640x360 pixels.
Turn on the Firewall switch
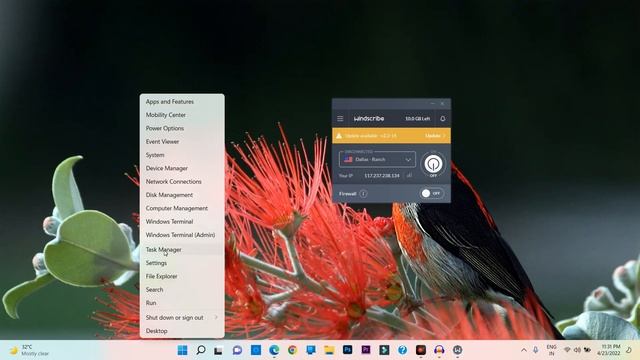pos(431,193)
